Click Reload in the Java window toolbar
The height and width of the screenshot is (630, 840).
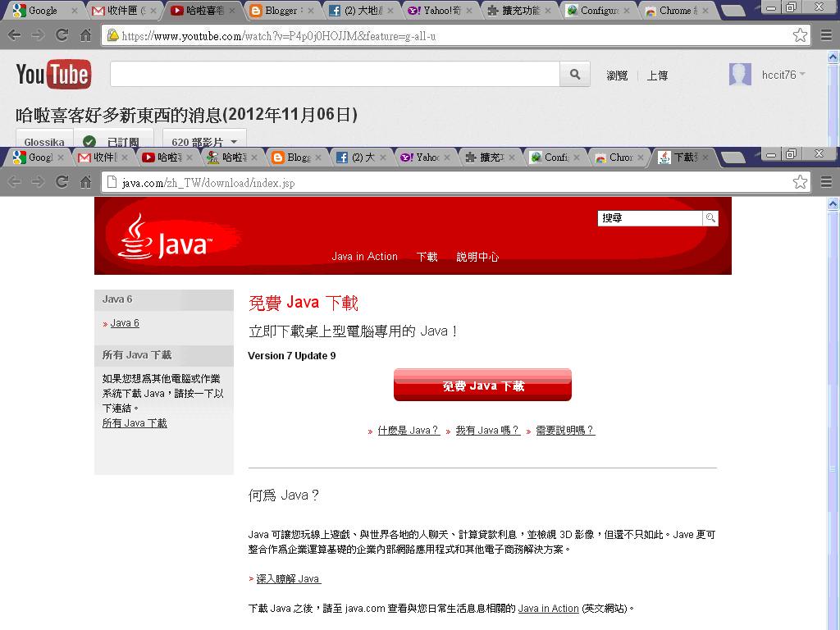point(62,182)
